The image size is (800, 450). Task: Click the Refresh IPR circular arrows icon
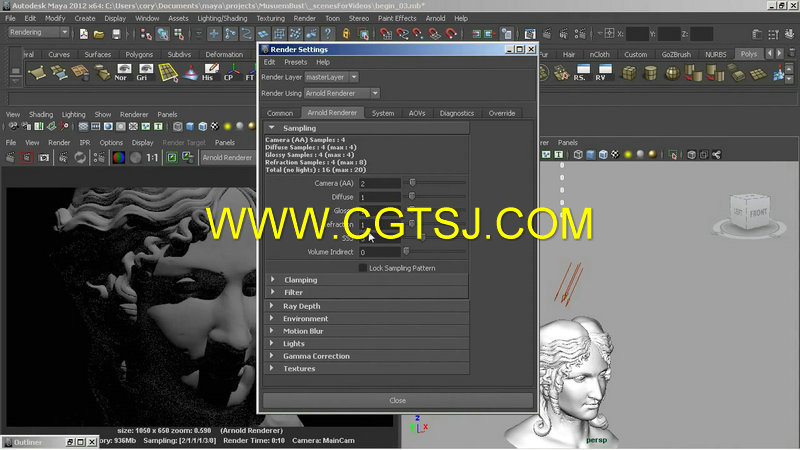(80, 158)
